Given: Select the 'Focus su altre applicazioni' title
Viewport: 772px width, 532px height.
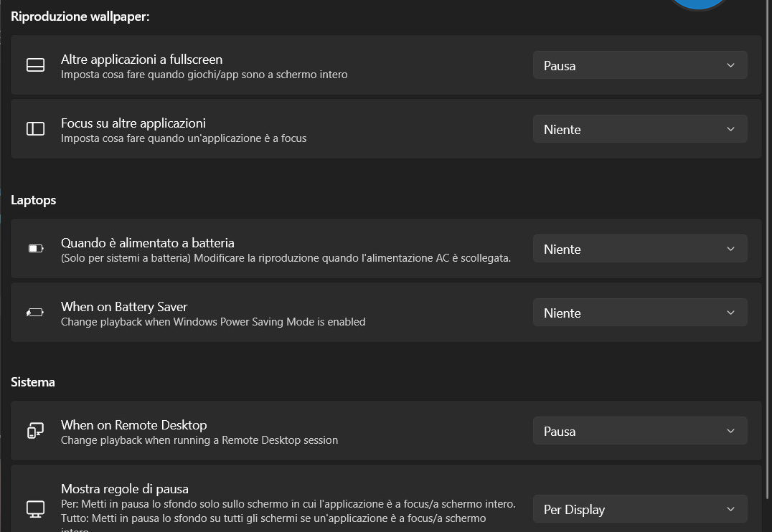Looking at the screenshot, I should pyautogui.click(x=133, y=123).
